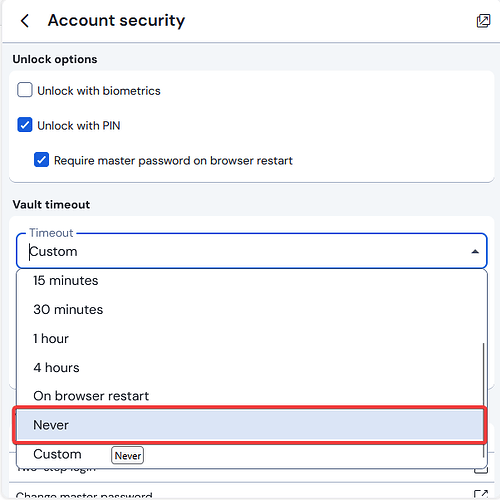Pick the 1 hour timeout option
This screenshot has width=500, height=500.
click(x=252, y=338)
